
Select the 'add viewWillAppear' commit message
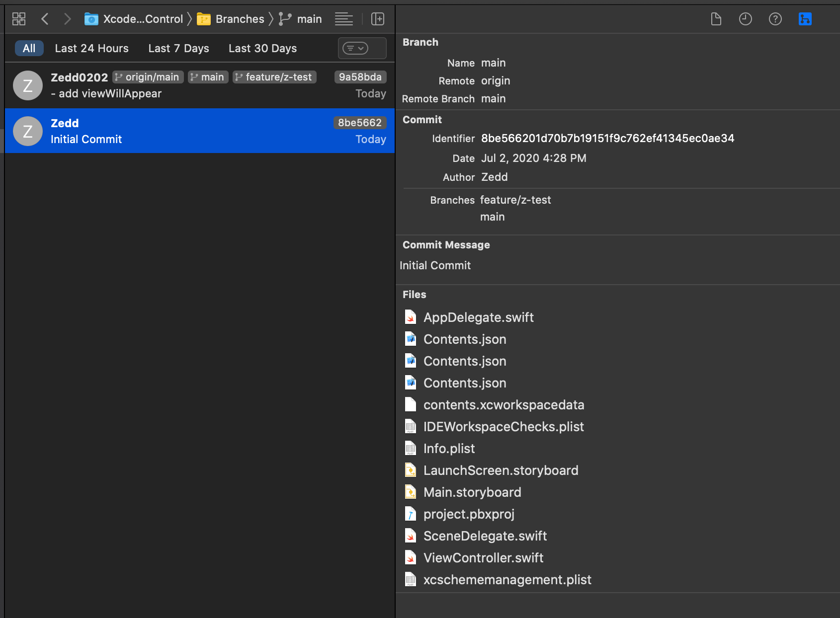[x=106, y=93]
